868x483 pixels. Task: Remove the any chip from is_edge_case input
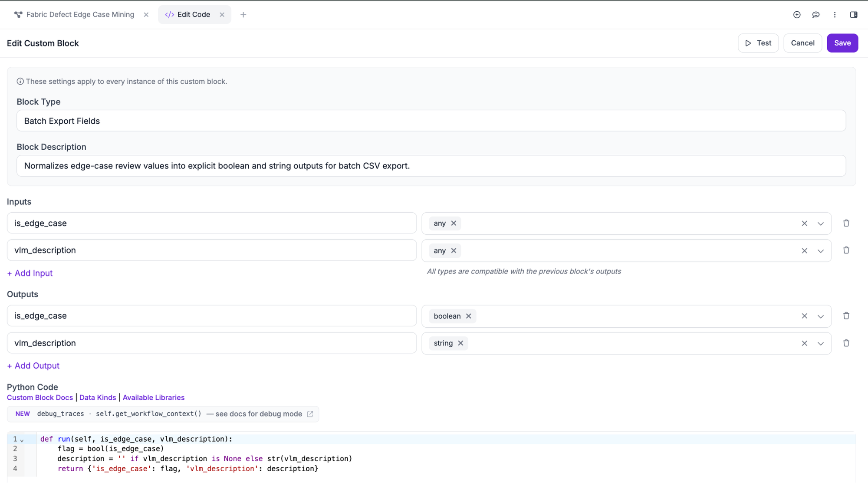pyautogui.click(x=454, y=223)
